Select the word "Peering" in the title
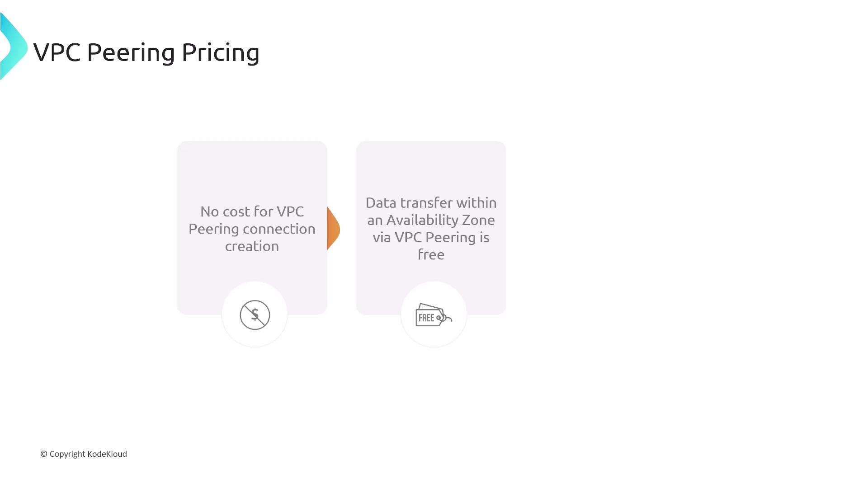 (x=131, y=53)
